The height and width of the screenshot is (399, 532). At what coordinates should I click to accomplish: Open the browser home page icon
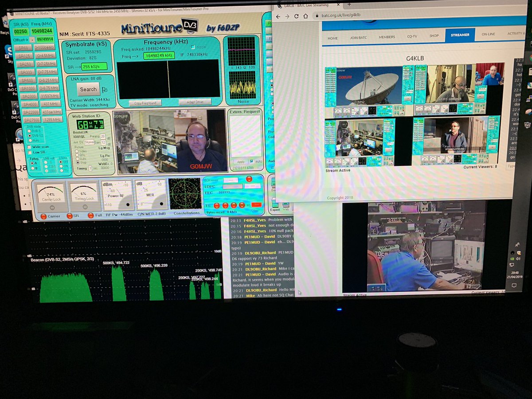click(306, 16)
